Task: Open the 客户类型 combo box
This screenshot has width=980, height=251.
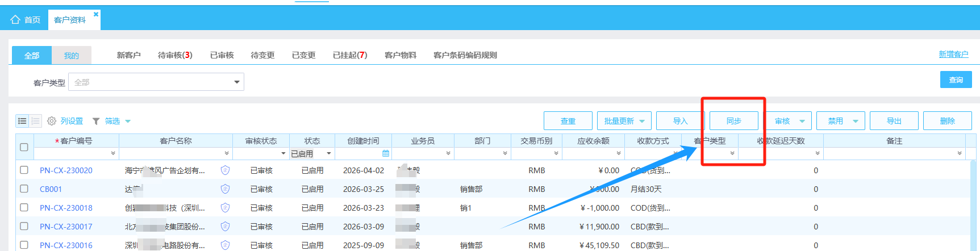Action: click(156, 82)
